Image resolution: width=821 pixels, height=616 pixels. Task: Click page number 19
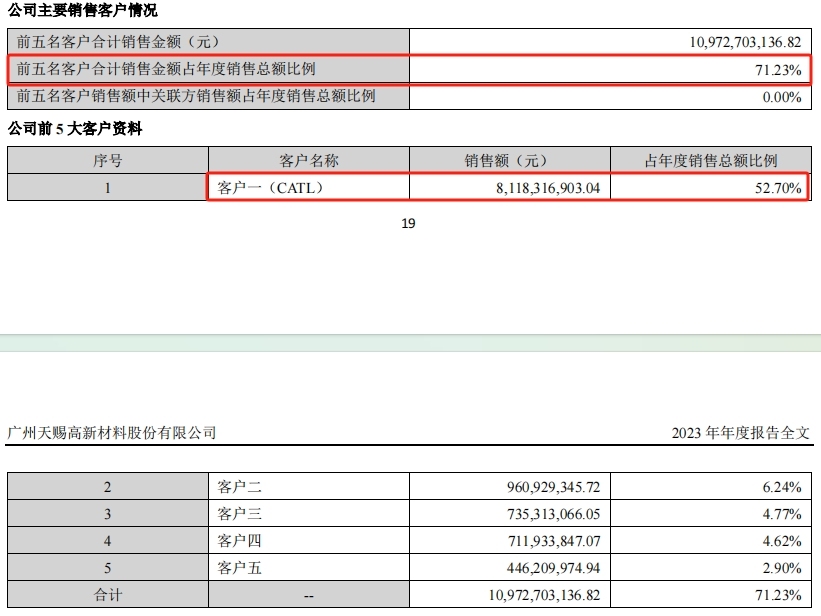click(x=408, y=224)
